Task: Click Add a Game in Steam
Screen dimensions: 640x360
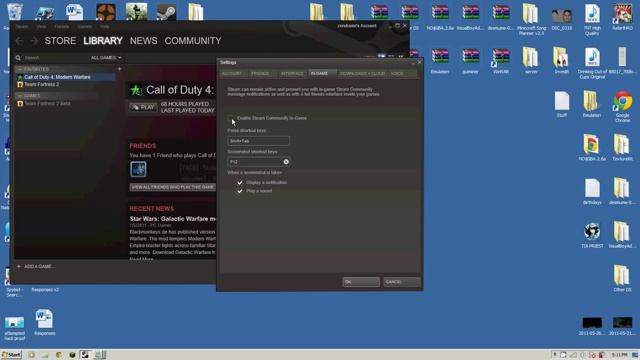Action: tap(36, 266)
